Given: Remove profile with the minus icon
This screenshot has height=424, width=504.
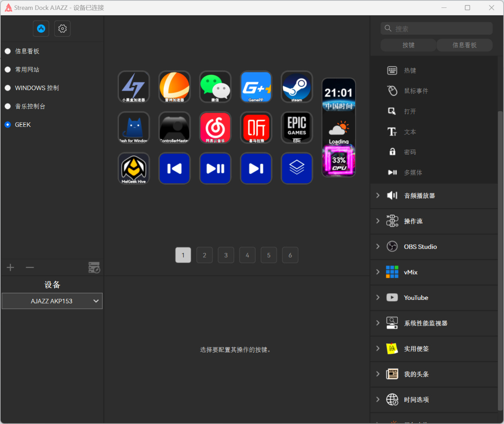Looking at the screenshot, I should (x=30, y=268).
